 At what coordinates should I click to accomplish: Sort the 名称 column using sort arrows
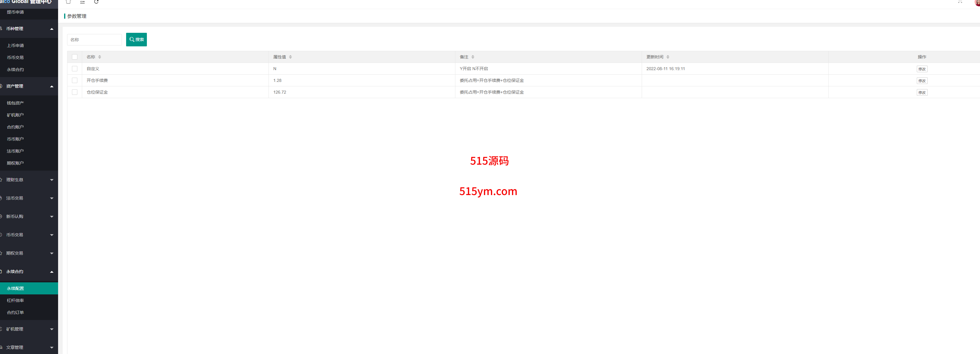point(100,57)
